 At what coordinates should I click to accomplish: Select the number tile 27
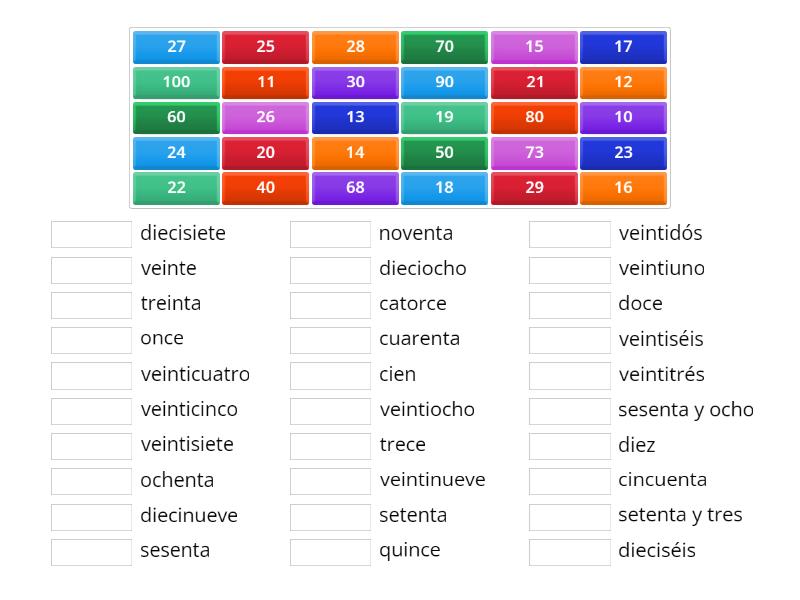[x=175, y=46]
